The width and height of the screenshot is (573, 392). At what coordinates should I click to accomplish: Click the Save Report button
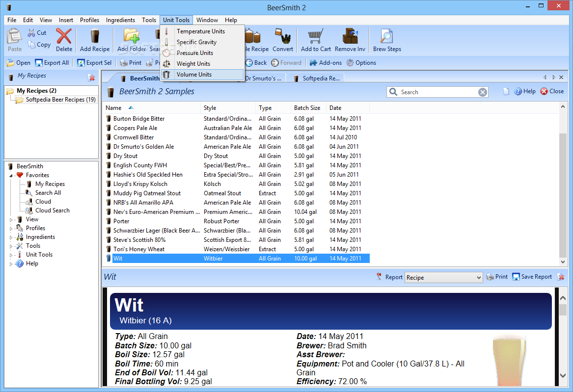point(532,277)
